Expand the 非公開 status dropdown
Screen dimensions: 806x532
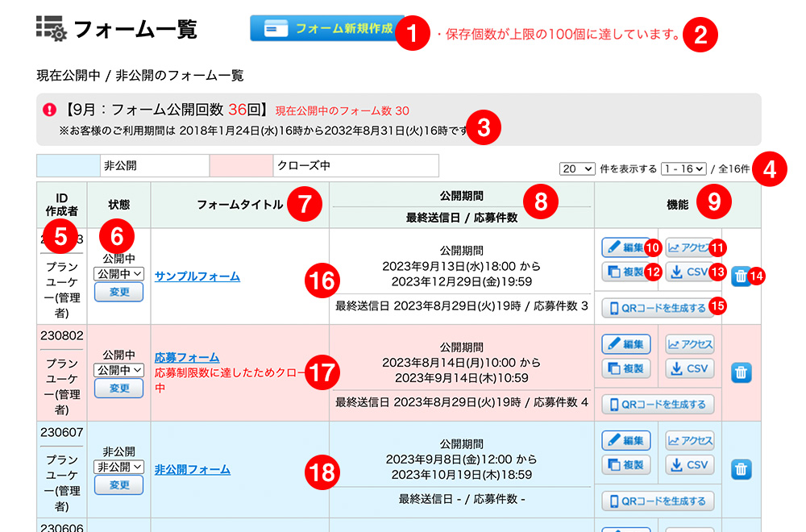pyautogui.click(x=119, y=466)
